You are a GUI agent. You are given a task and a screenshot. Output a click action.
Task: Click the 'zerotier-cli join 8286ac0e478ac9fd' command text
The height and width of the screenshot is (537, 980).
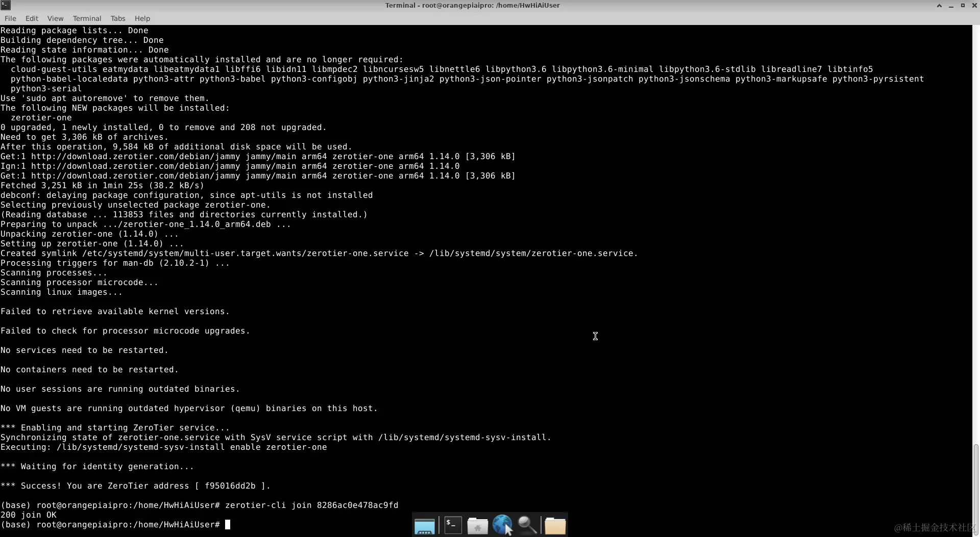coord(311,505)
